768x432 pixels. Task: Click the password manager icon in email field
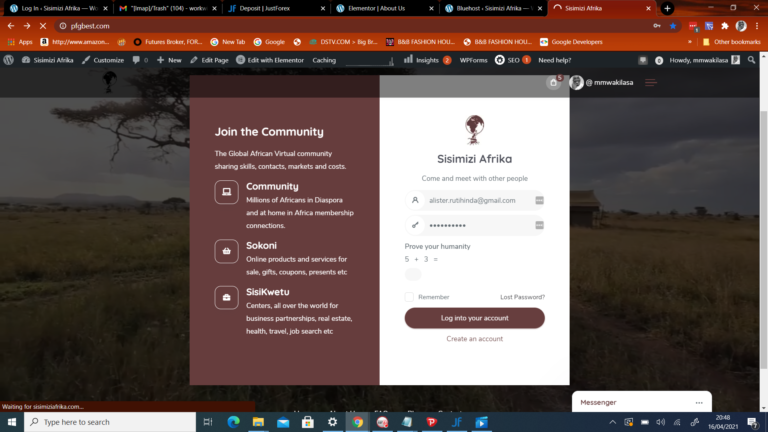click(x=539, y=200)
